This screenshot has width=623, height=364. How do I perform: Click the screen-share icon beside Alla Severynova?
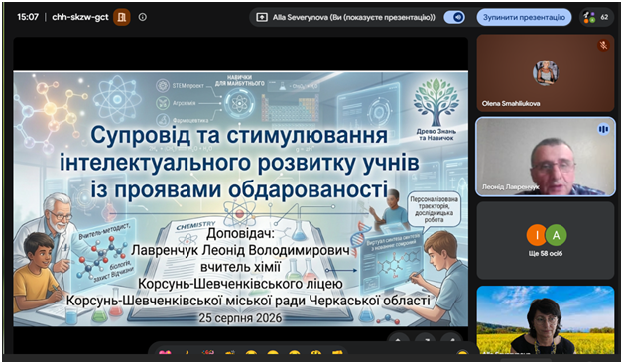(262, 17)
